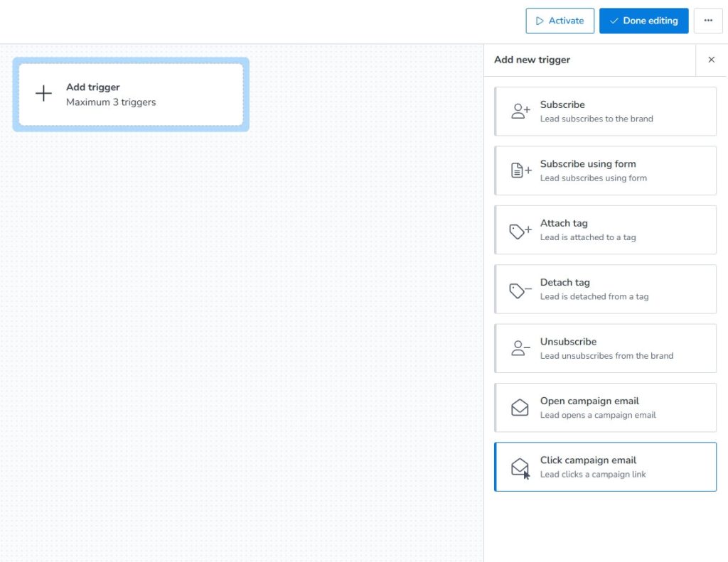This screenshot has height=562, width=728.
Task: Click the Done editing button
Action: tap(643, 21)
